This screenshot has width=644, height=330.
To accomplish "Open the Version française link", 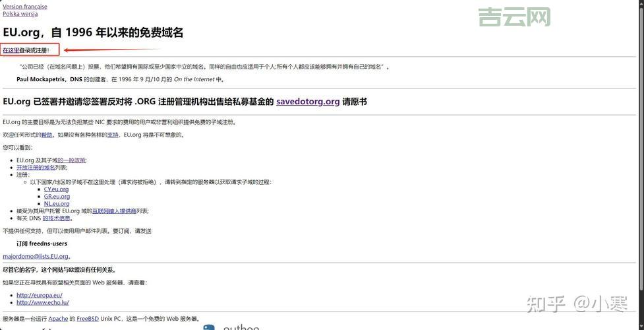I will click(x=24, y=7).
